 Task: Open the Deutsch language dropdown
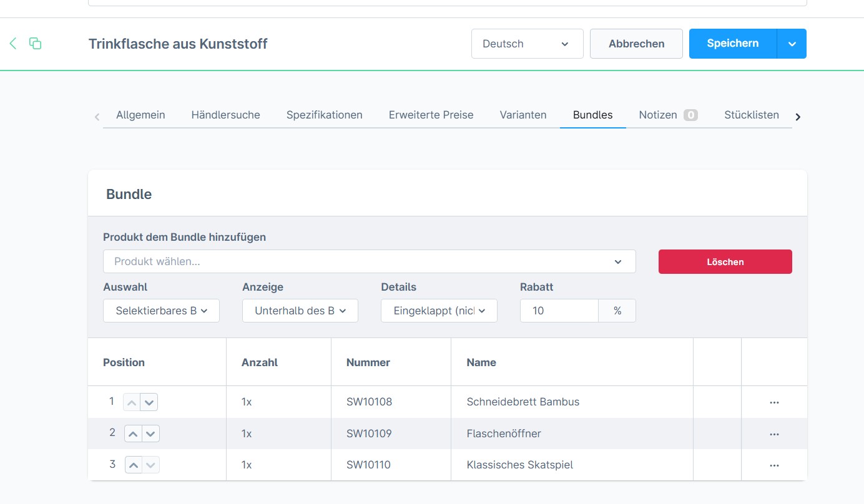(x=527, y=44)
